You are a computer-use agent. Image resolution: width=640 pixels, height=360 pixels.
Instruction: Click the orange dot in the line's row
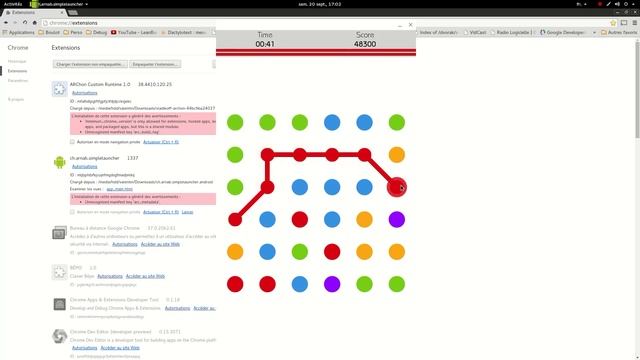(397, 155)
